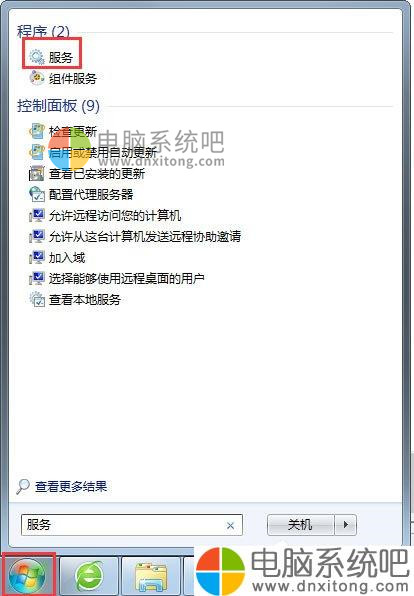Launch the green browser taskbar icon
414x596 pixels.
[89, 577]
